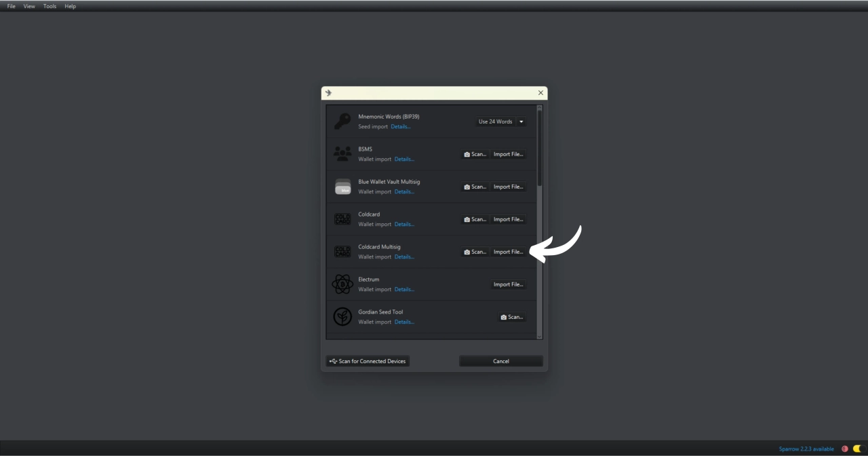Image resolution: width=868 pixels, height=456 pixels.
Task: Import file for BSMS wallet
Action: pyautogui.click(x=509, y=154)
